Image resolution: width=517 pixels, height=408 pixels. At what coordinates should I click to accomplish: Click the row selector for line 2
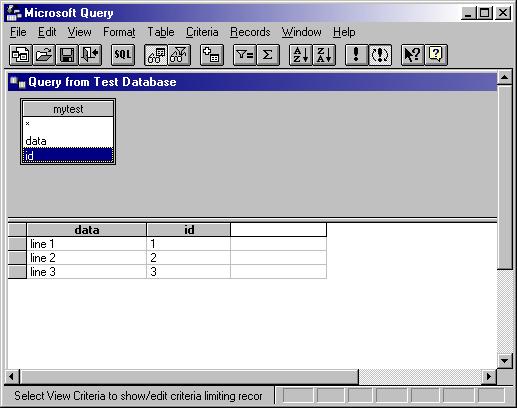pyautogui.click(x=17, y=258)
